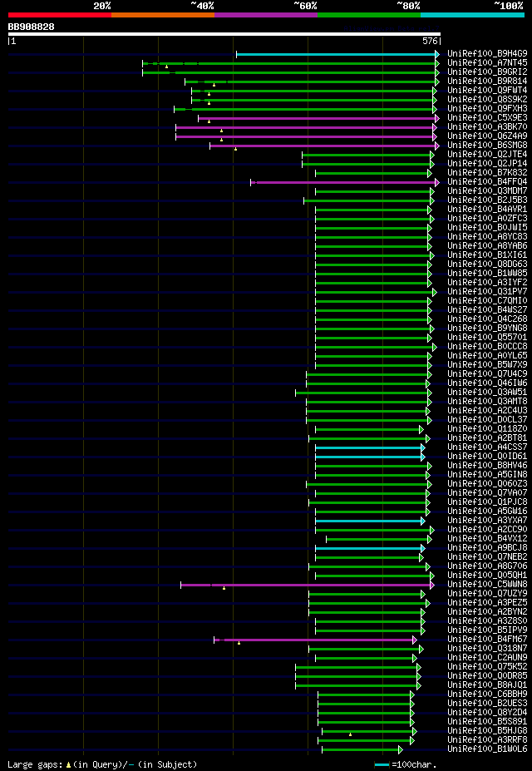Screen dimensions: 532x771
Task: Open hit UniRef100_B9H4G9
Action: coord(488,53)
